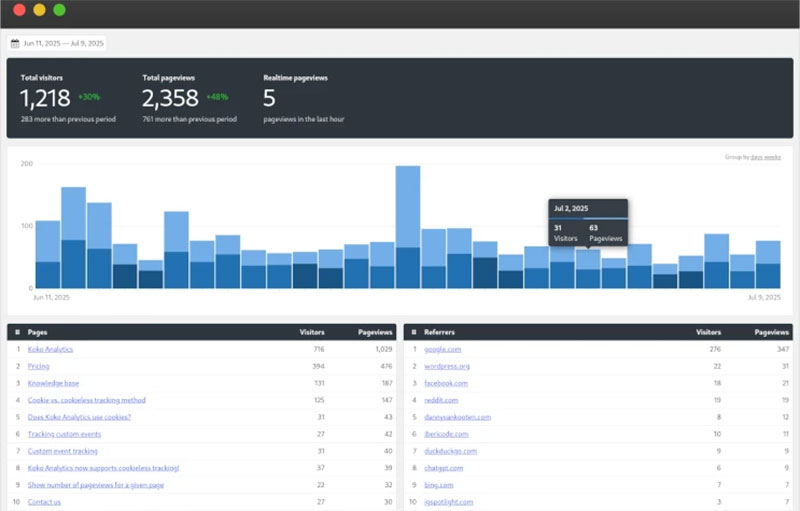Click the 200 label on the chart axis
Screen dimensions: 800x511
pyautogui.click(x=27, y=164)
